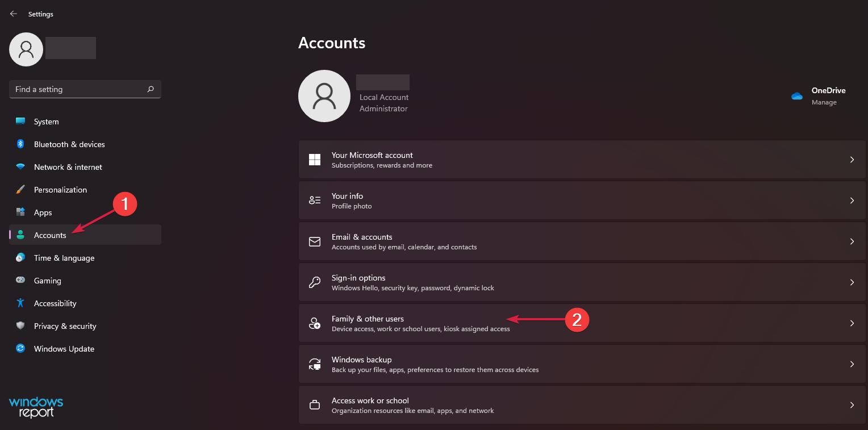Image resolution: width=868 pixels, height=430 pixels.
Task: Click the Administrator label text
Action: [x=383, y=108]
